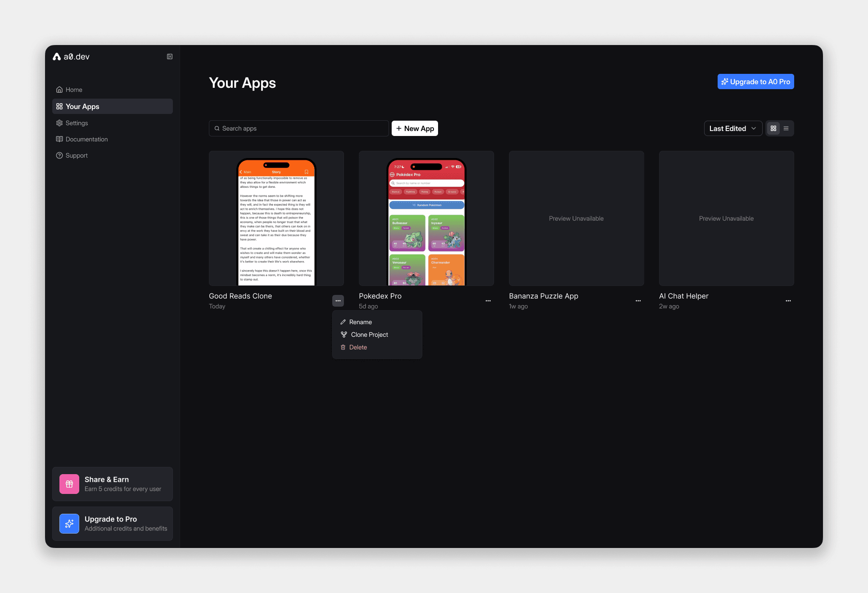Toggle options for AI Chat Helper via ellipsis
868x593 pixels.
tap(788, 301)
